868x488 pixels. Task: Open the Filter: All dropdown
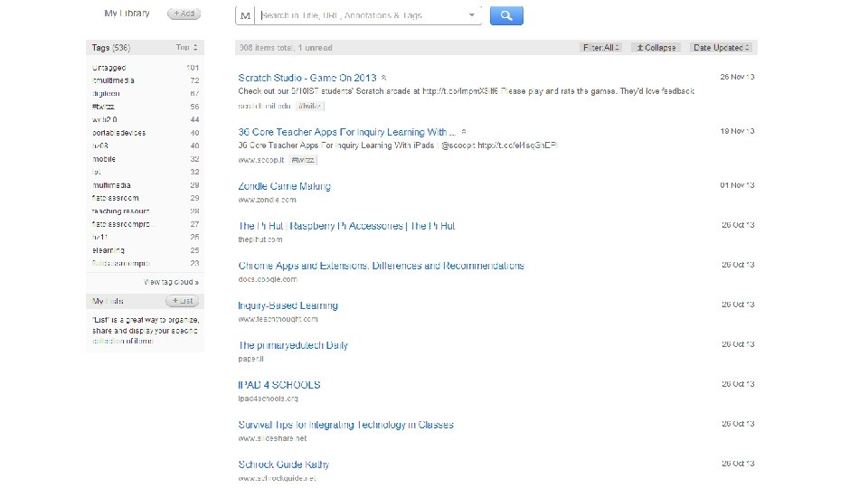(x=600, y=48)
